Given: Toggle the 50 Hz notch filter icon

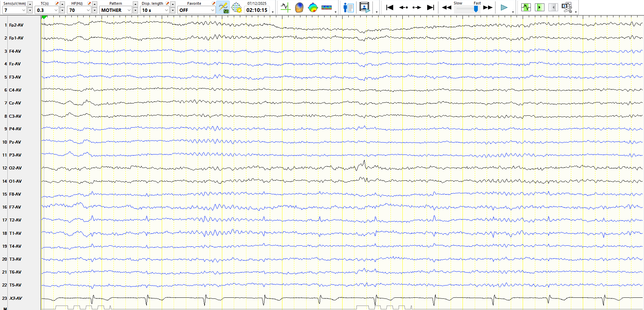Looking at the screenshot, I should tap(223, 7).
